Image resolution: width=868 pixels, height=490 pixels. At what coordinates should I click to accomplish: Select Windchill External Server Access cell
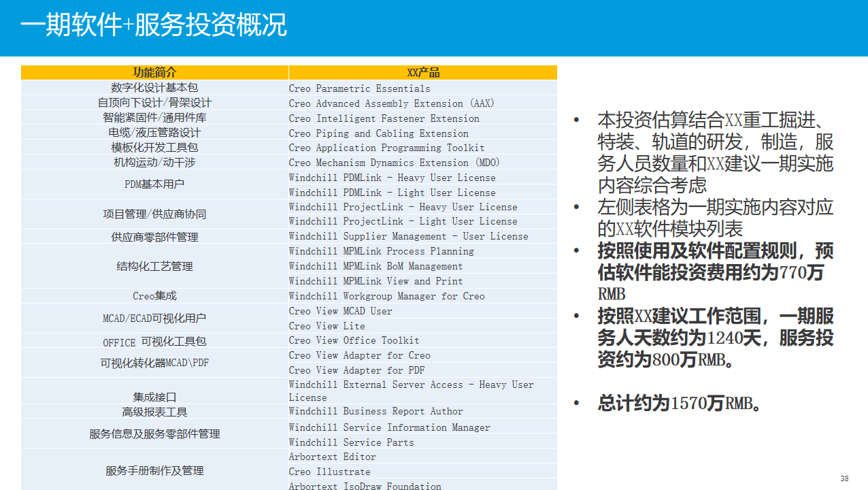pos(422,391)
